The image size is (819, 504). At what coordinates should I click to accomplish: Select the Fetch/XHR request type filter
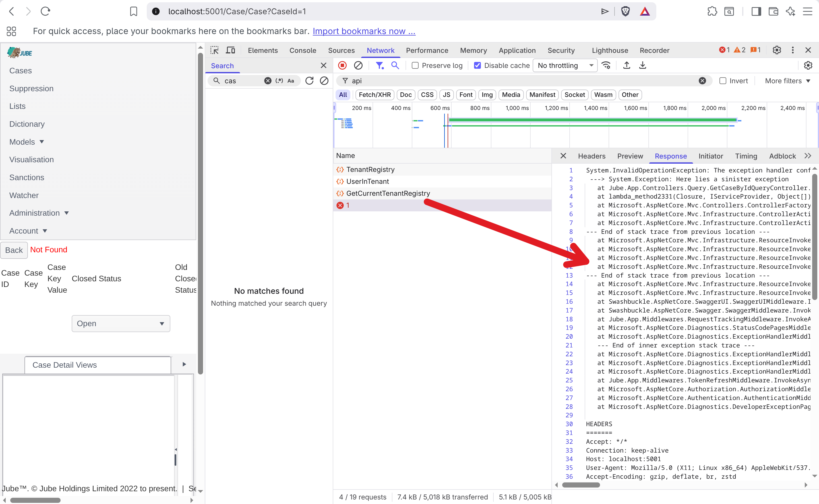click(375, 95)
